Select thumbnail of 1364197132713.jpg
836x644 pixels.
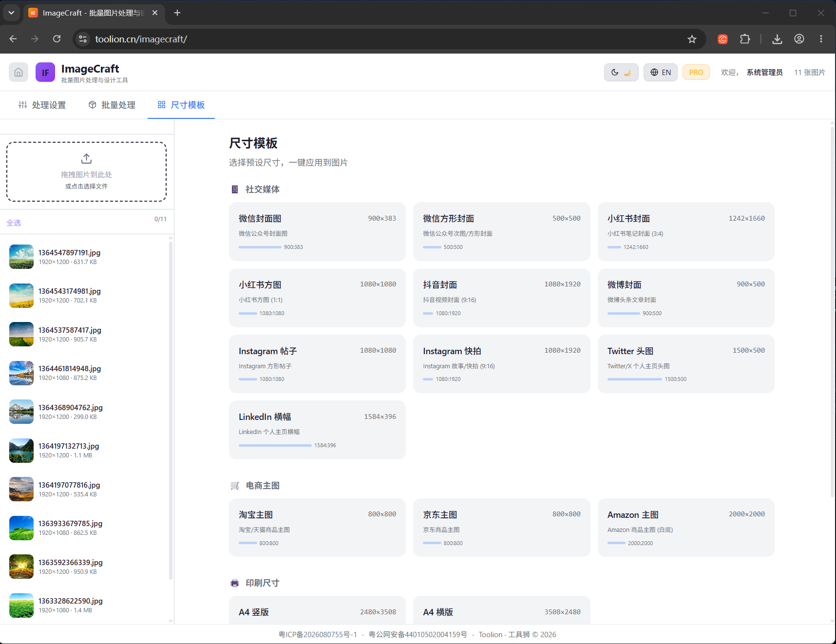(21, 451)
